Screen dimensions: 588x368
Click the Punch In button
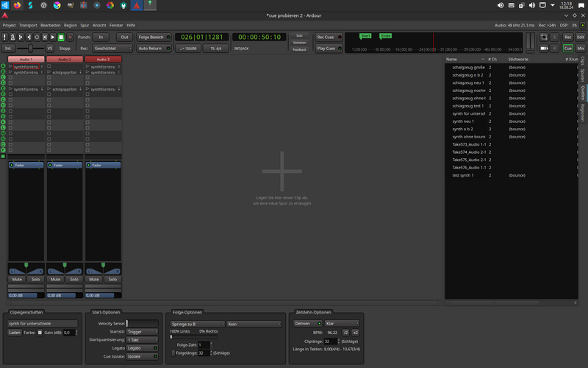pos(101,38)
